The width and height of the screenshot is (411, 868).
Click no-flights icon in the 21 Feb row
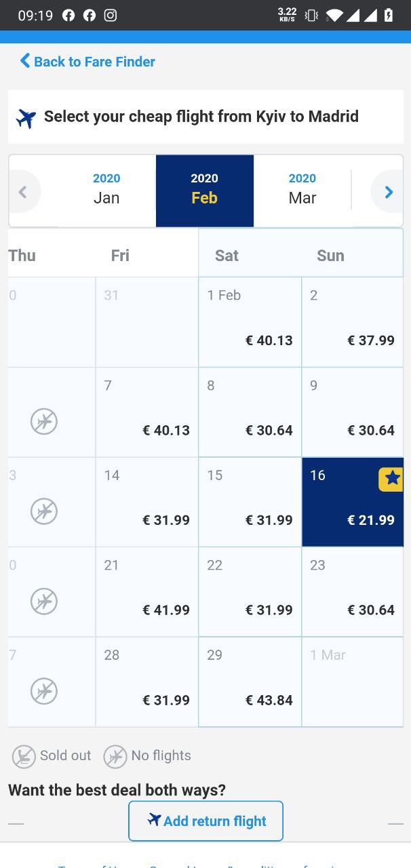pyautogui.click(x=44, y=601)
